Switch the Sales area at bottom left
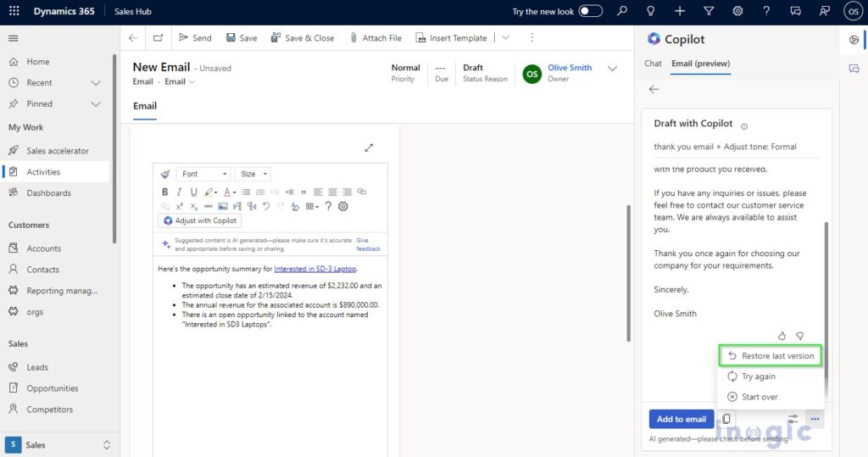Viewport: 868px width, 457px height. [x=59, y=445]
